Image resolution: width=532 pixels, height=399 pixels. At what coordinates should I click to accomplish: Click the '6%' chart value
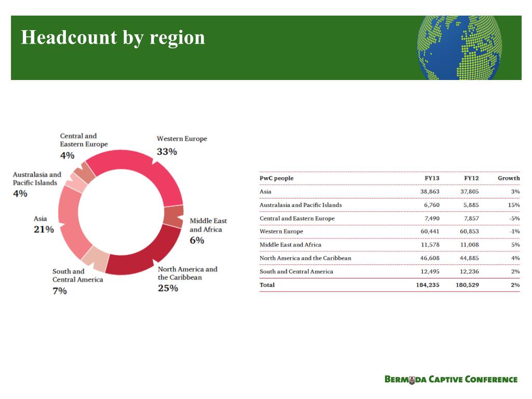click(197, 241)
